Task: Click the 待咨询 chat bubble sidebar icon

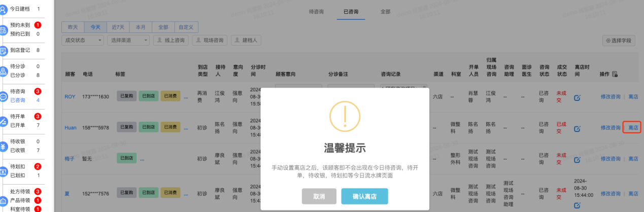Action: coord(3,96)
